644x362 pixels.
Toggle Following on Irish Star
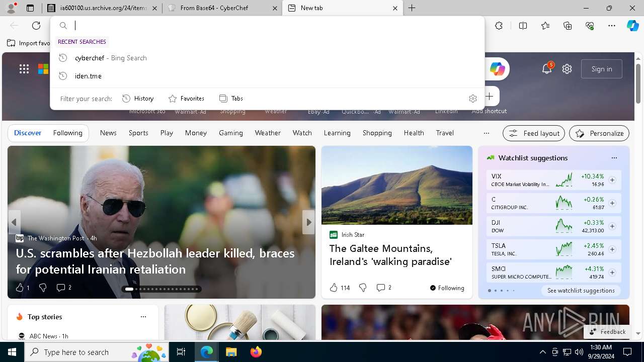(447, 288)
